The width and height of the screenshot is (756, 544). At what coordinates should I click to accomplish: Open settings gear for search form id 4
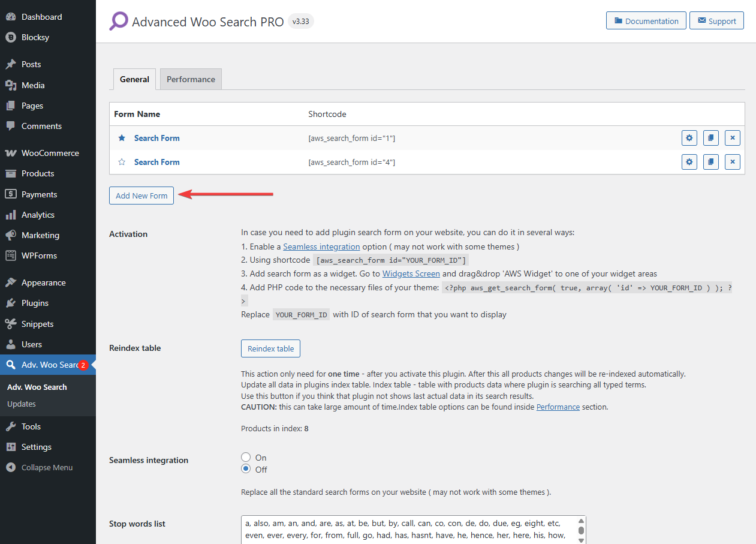click(689, 162)
